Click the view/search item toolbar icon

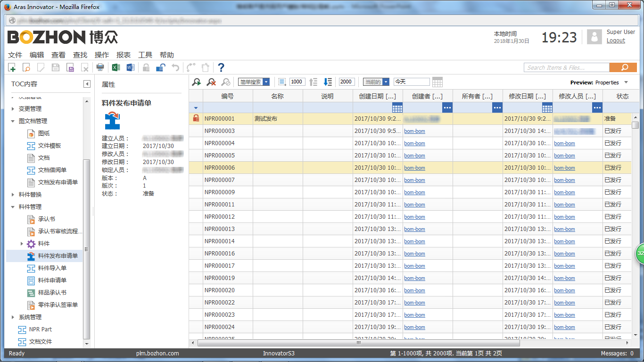click(x=26, y=67)
